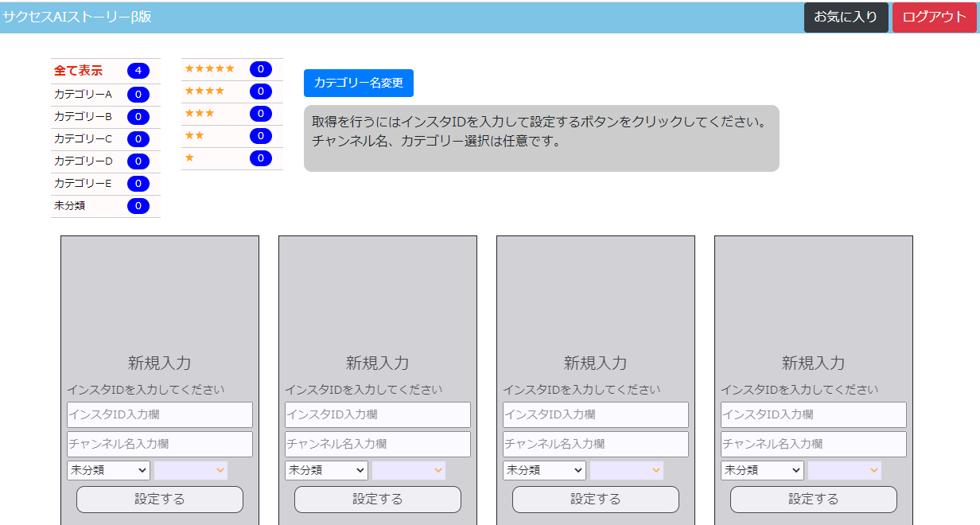This screenshot has width=980, height=525.
Task: Click ログアウト to sign out
Action: tap(935, 17)
